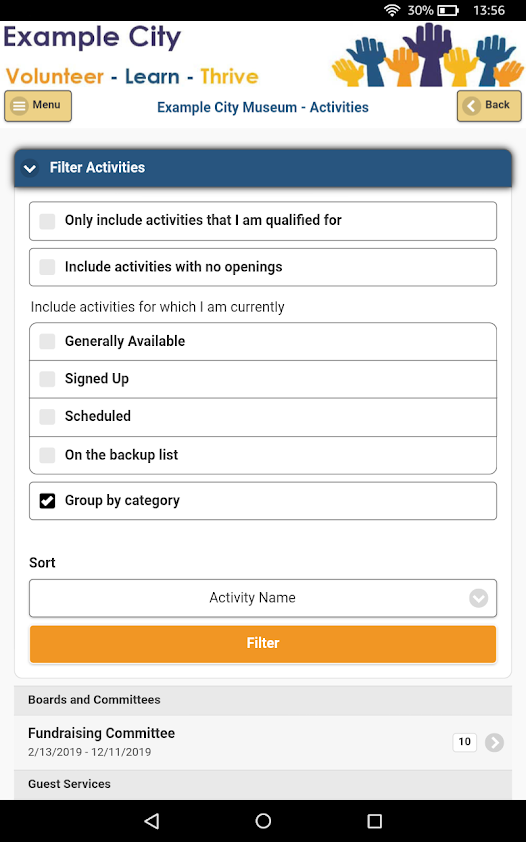Check Include activities with no openings
526x842 pixels.
coord(47,267)
